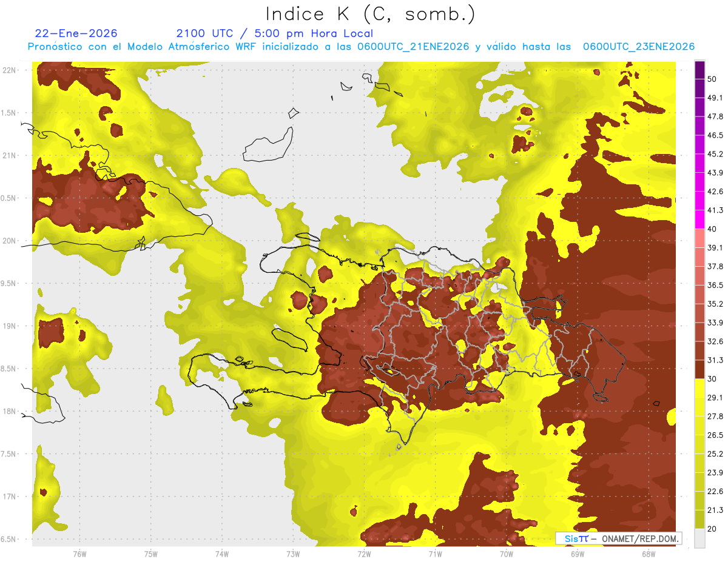728x562 pixels.
Task: Click the magenta color bar segment between 41.3 and 42.6
Action: point(699,201)
